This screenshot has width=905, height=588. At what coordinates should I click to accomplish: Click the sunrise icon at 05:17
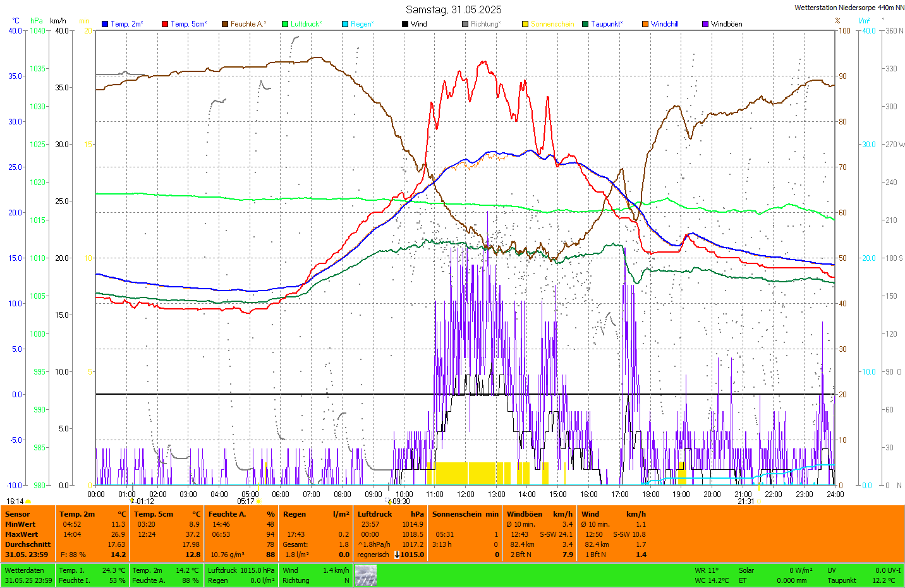click(x=258, y=501)
